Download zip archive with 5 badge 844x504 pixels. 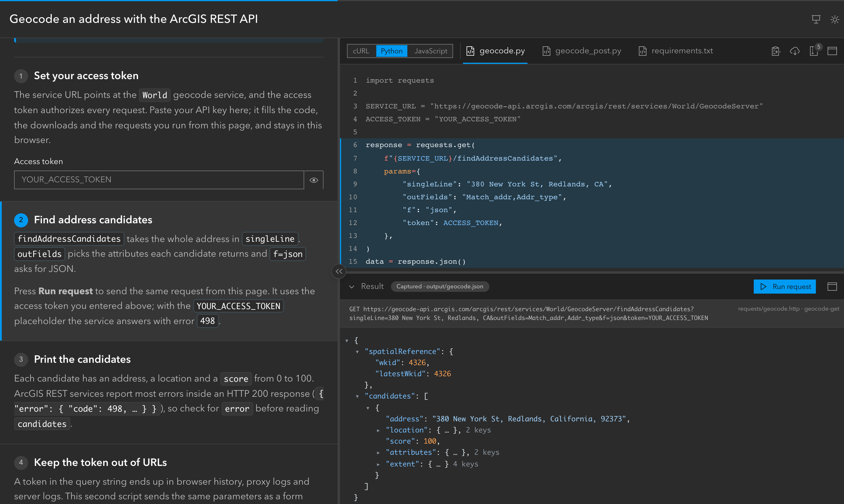point(814,51)
